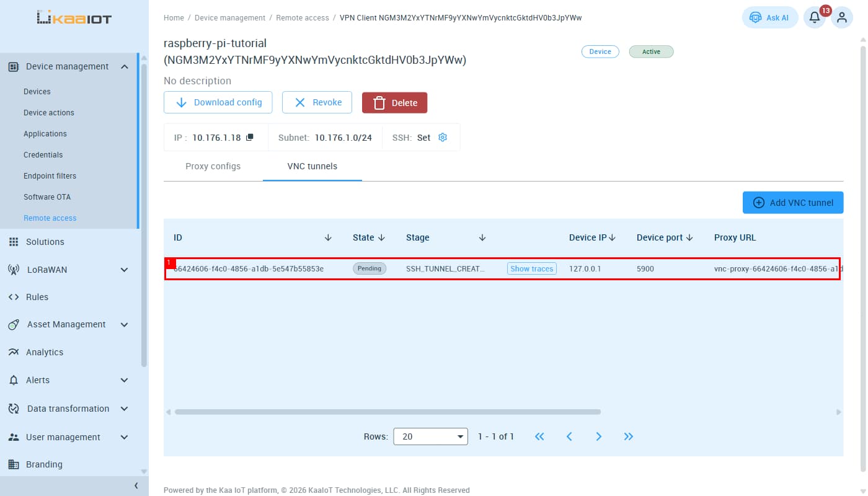Screen dimensions: 868x496
Task: Open Remote access breadcrumb link
Action: pyautogui.click(x=303, y=18)
